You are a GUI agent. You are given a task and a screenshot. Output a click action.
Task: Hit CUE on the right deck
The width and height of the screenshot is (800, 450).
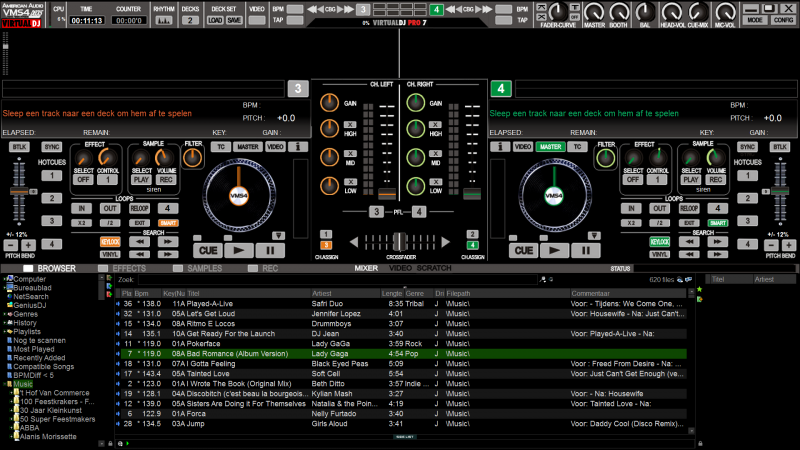(x=523, y=251)
